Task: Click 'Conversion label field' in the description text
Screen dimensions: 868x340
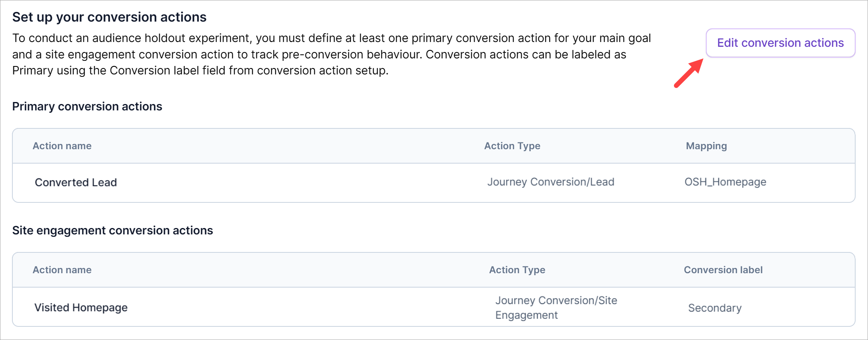Action: (167, 71)
